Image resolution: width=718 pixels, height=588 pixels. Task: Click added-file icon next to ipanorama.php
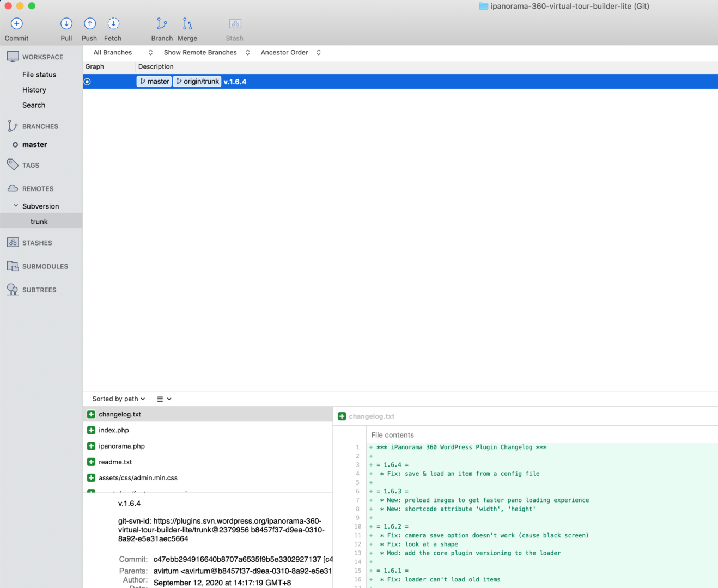[x=92, y=446]
